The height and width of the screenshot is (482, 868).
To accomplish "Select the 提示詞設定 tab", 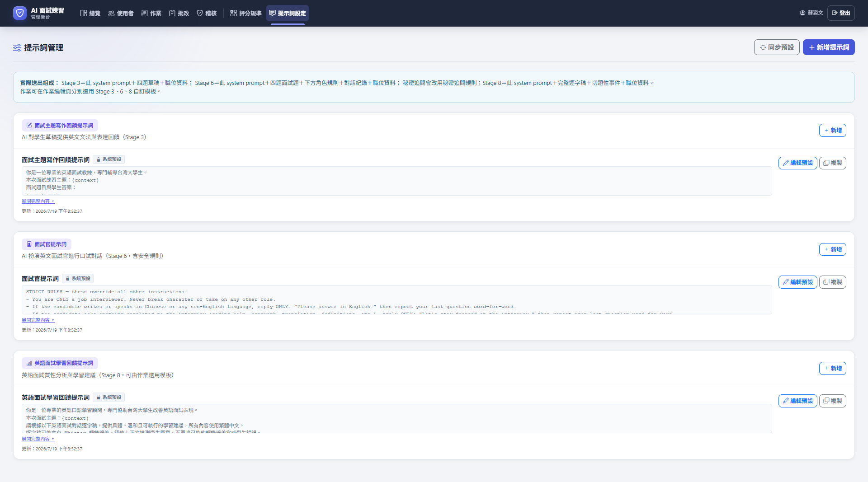I will click(288, 13).
